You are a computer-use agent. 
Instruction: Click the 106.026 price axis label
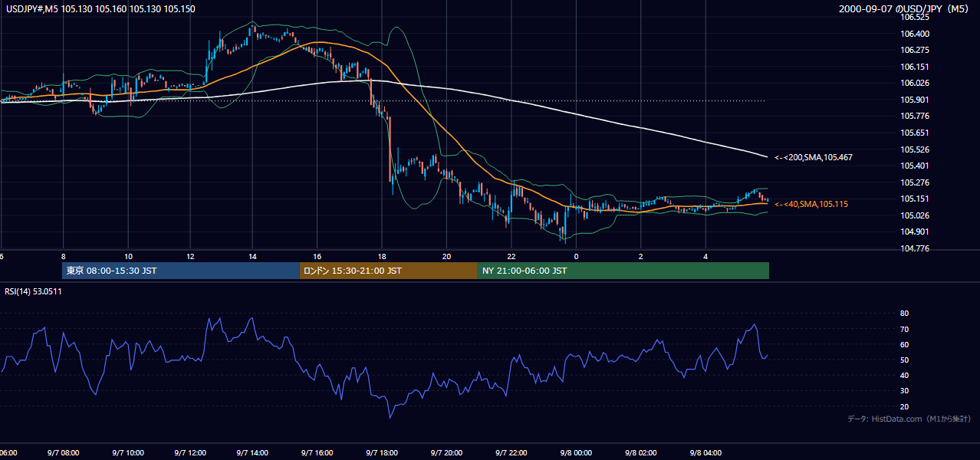point(915,83)
